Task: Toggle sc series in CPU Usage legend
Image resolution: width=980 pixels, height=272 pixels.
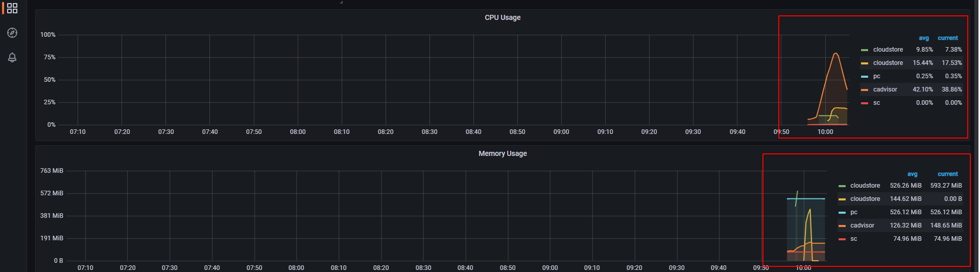Action: click(876, 103)
